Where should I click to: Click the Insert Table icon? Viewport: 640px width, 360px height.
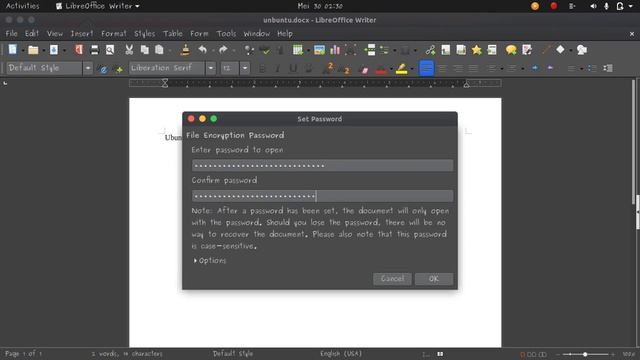click(x=298, y=50)
